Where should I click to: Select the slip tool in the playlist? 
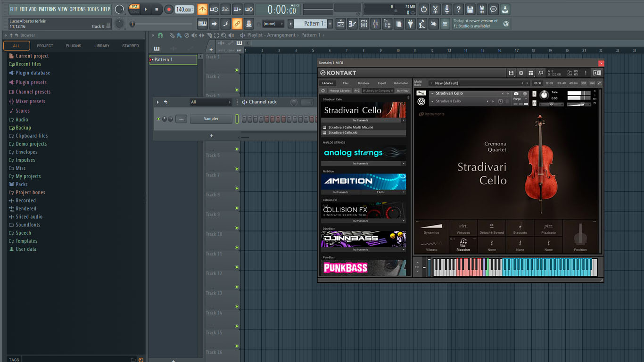202,35
